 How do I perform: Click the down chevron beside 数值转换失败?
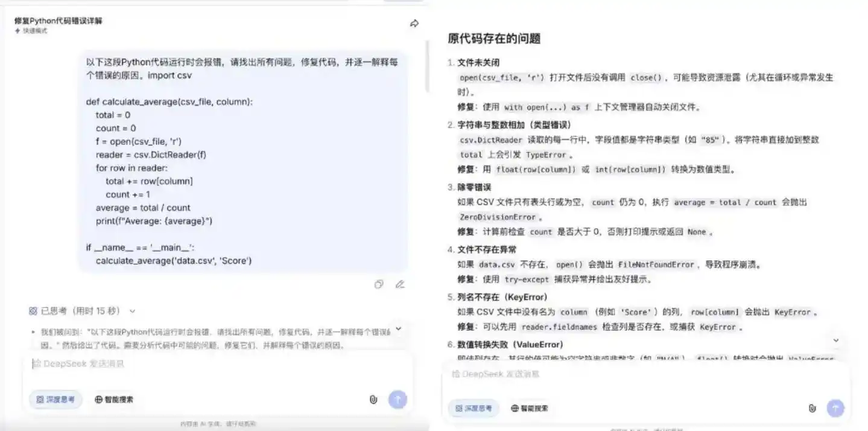(x=836, y=340)
